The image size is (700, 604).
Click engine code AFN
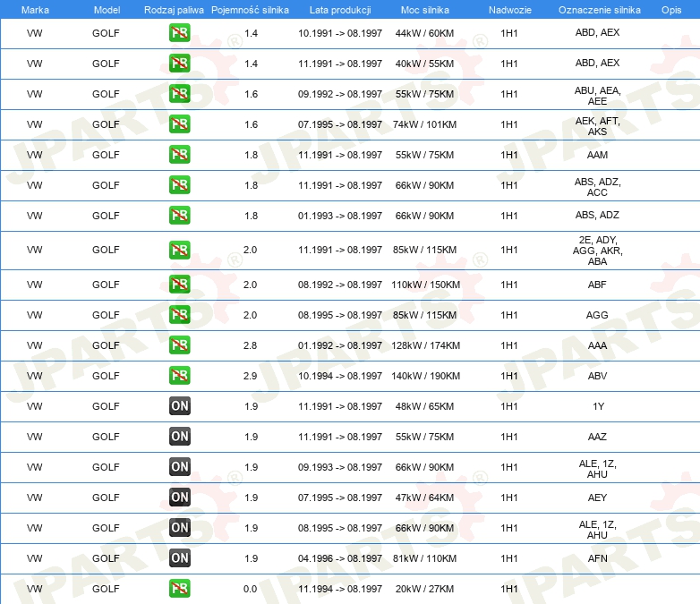[597, 558]
